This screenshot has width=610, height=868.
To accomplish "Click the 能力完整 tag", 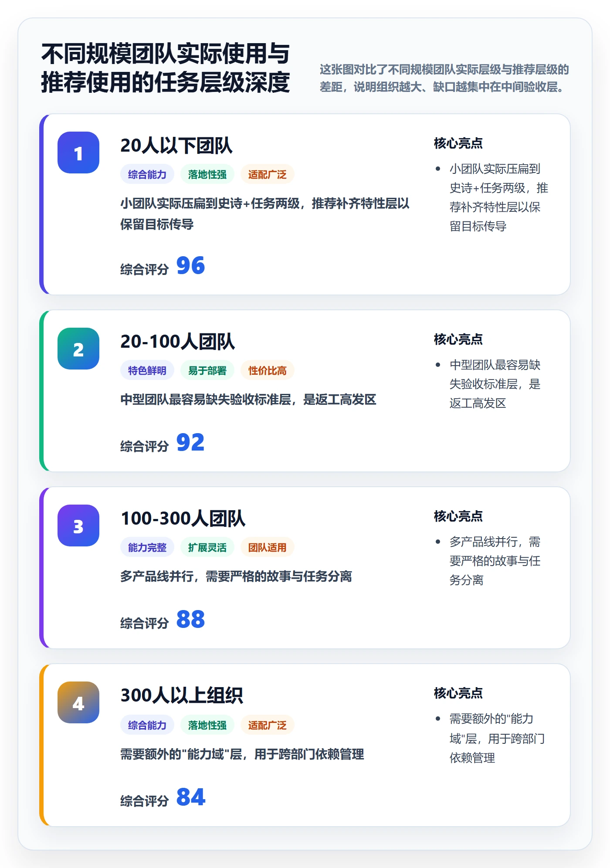I will coord(147,548).
